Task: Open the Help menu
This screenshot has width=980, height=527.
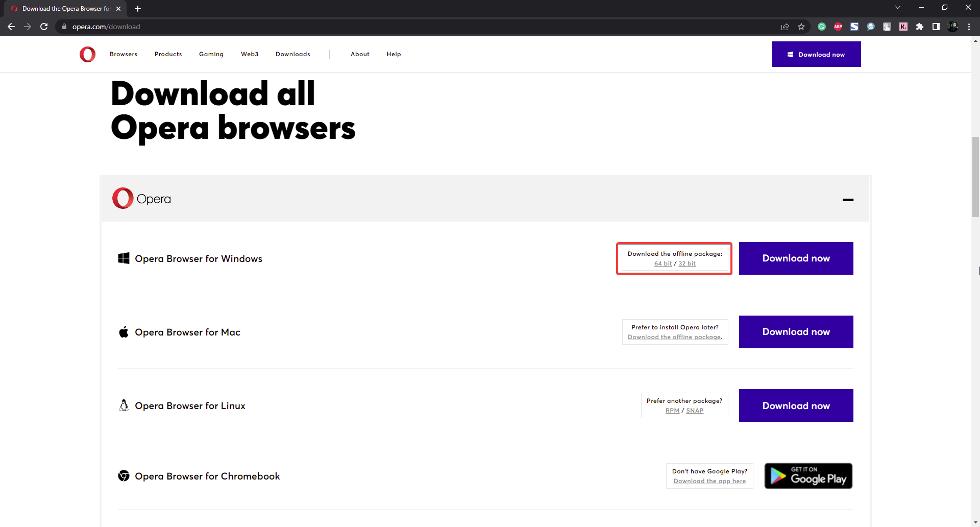Action: (x=394, y=54)
